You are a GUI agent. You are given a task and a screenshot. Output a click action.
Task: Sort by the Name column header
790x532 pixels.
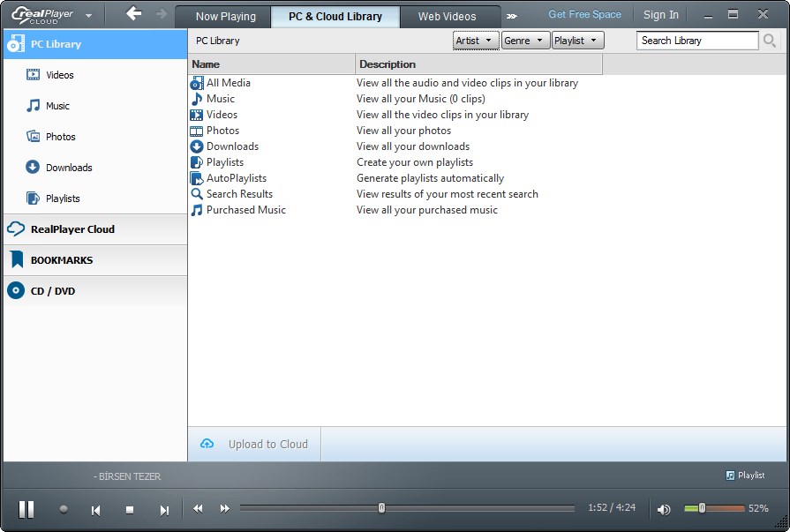pyautogui.click(x=272, y=64)
